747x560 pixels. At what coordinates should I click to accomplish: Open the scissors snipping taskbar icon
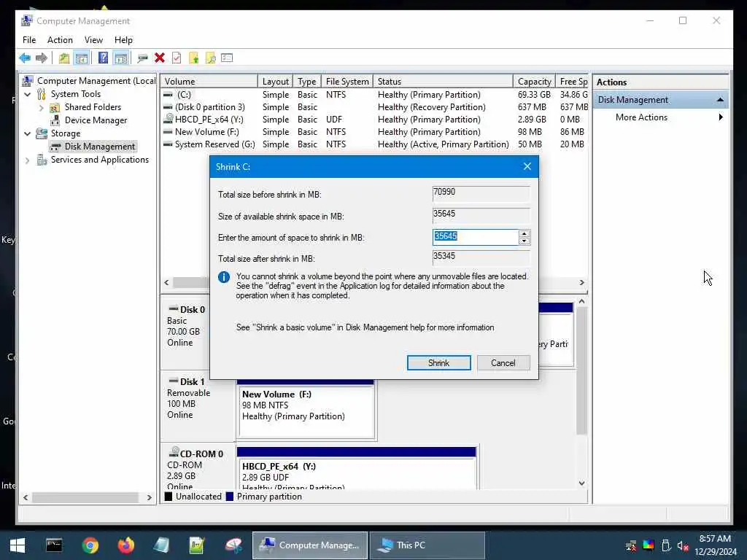pos(233,545)
